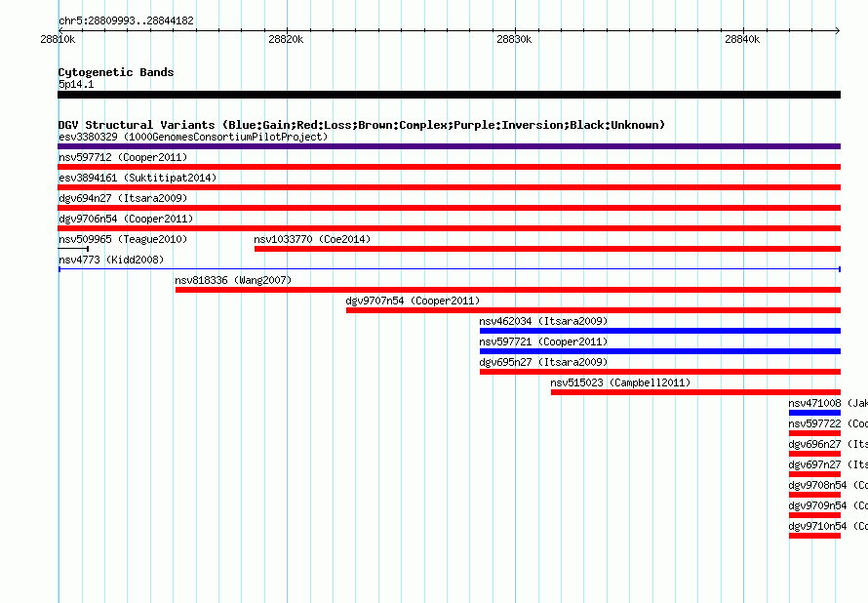Select the dgv9706n54 red loss bar
Viewport: 868px width, 603px height.
[449, 228]
